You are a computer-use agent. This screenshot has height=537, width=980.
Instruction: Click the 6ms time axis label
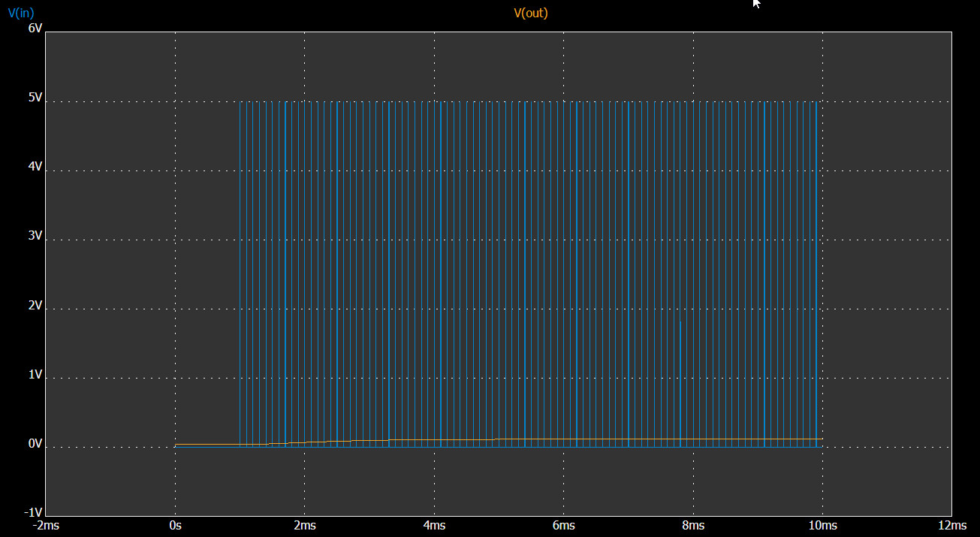(564, 526)
